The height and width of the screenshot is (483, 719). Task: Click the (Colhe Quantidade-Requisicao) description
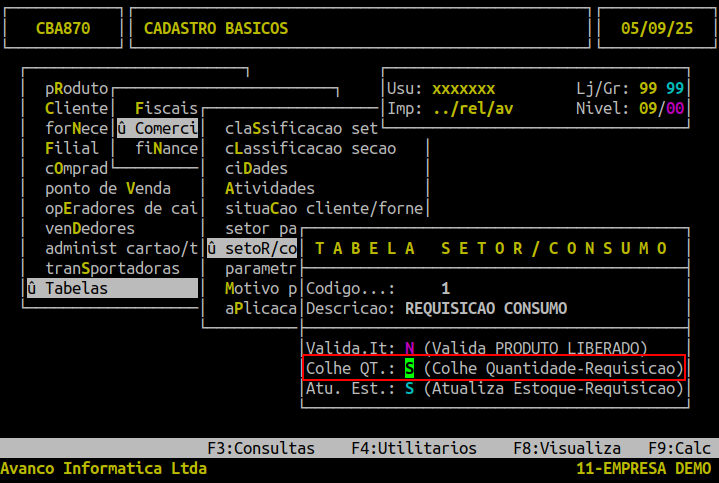click(553, 368)
